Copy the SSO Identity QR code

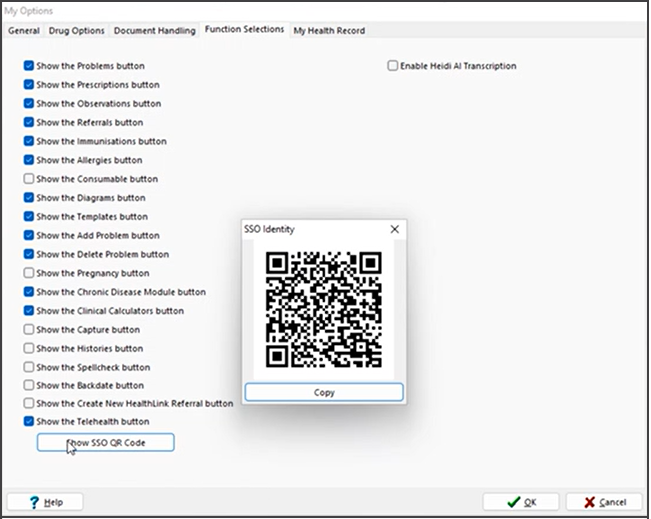click(324, 392)
